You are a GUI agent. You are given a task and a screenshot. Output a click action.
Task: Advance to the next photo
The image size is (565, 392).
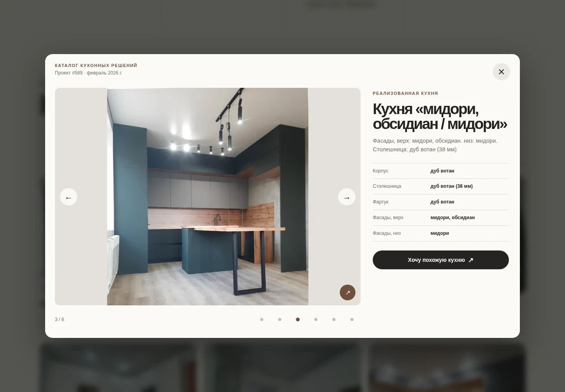point(347,197)
